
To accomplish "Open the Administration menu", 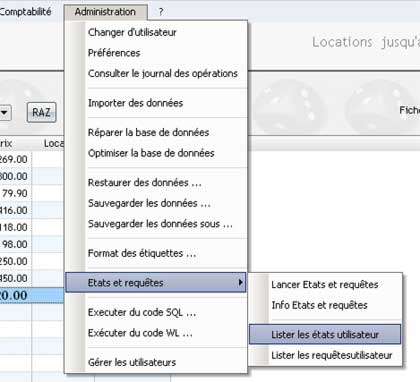I will click(105, 12).
